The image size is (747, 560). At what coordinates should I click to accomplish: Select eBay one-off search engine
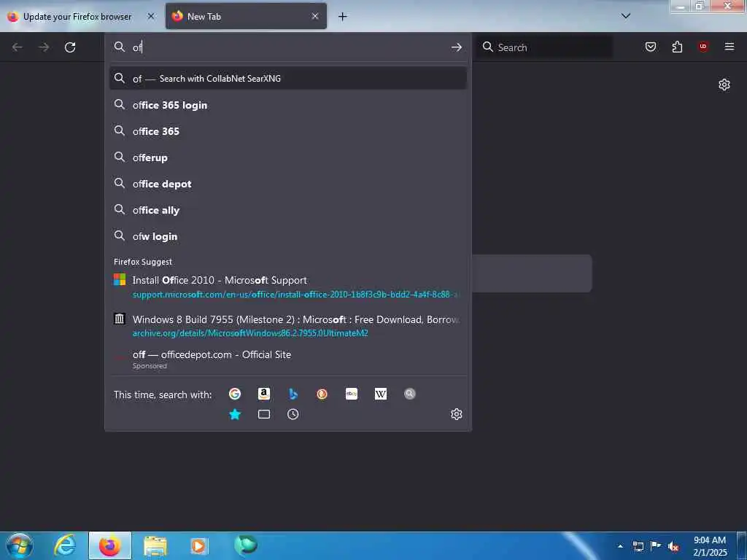click(352, 394)
